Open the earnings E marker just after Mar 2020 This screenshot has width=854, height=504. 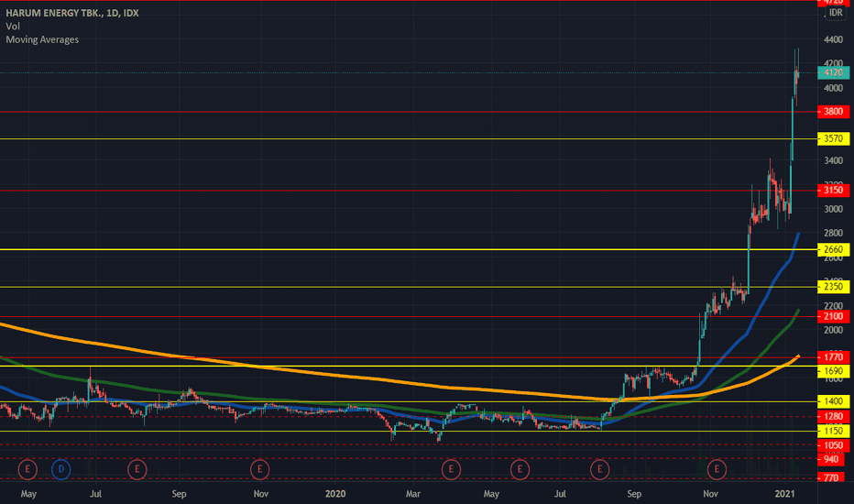(451, 469)
